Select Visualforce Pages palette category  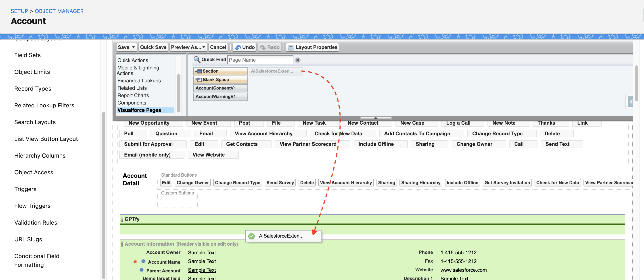(x=139, y=110)
